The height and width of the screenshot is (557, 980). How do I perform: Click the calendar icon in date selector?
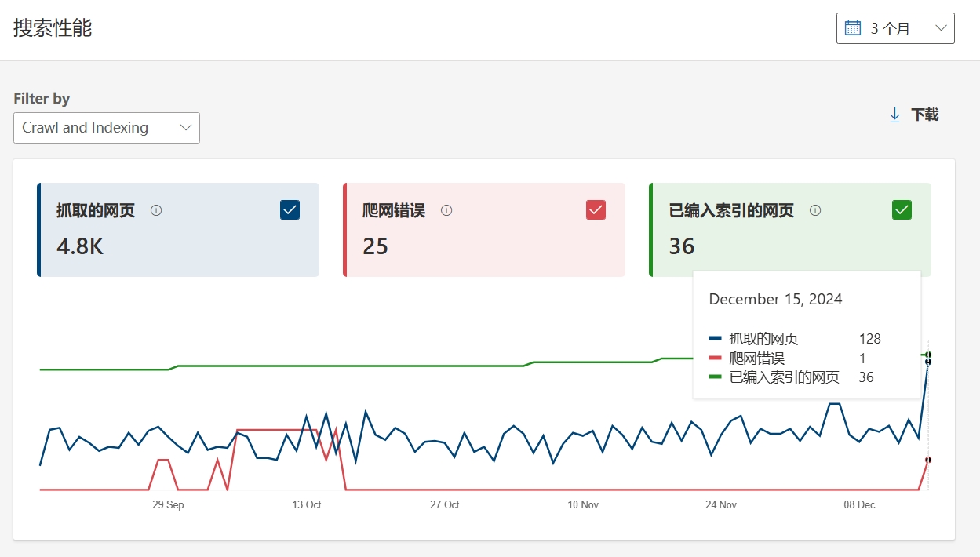click(x=853, y=28)
